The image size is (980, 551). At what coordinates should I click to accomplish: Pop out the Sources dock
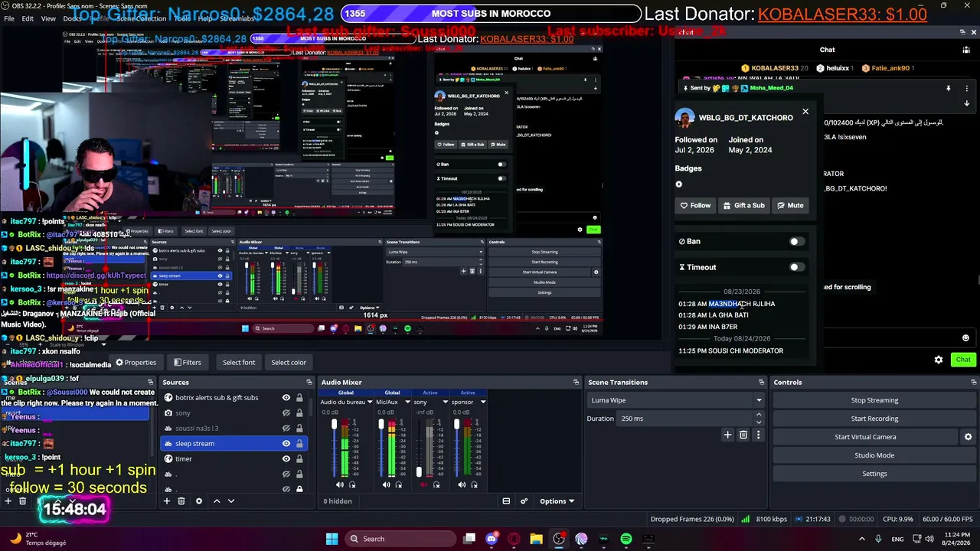coord(309,382)
